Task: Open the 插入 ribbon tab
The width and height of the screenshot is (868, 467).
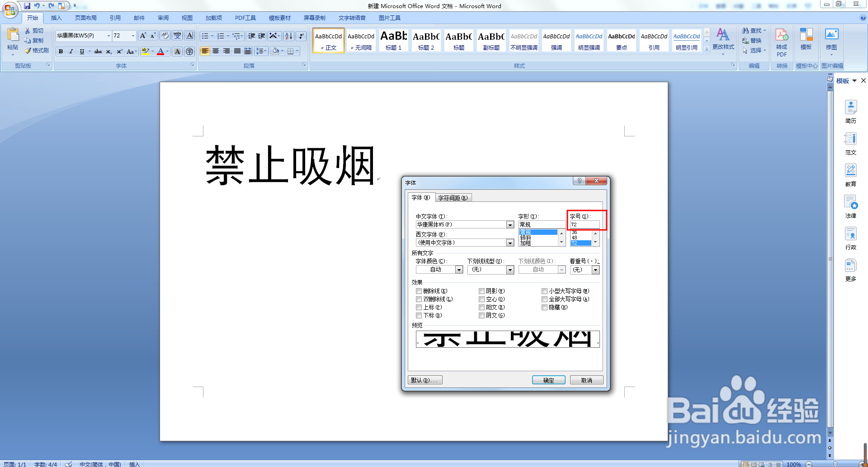Action: (56, 18)
